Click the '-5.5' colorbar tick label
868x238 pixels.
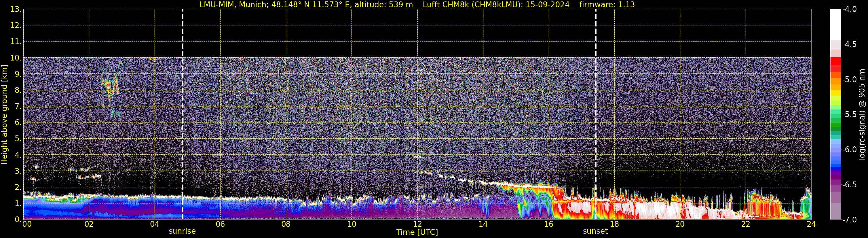tap(850, 115)
